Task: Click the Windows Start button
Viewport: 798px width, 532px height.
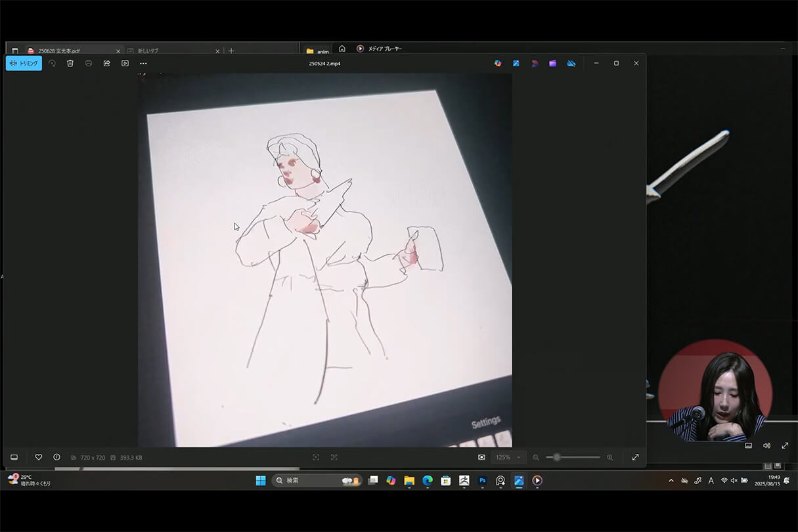Action: coord(261,481)
